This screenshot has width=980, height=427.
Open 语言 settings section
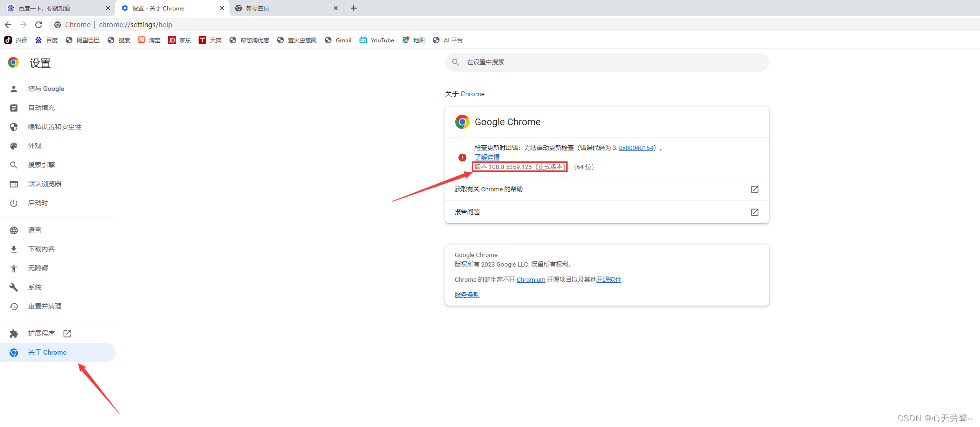point(58,230)
